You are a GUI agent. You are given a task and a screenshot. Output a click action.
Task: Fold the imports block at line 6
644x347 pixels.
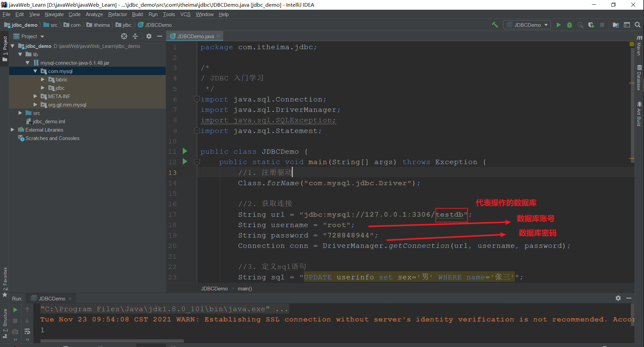click(x=197, y=99)
